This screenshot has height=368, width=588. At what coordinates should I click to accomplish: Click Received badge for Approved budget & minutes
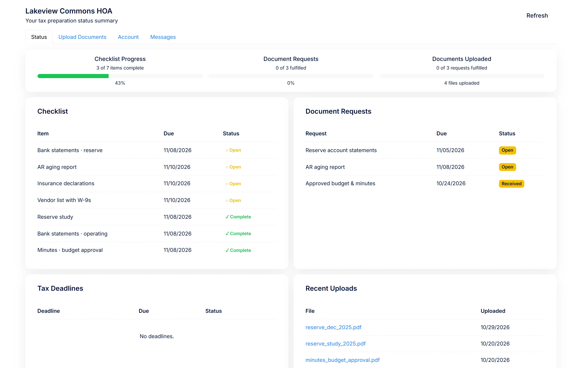(x=511, y=184)
